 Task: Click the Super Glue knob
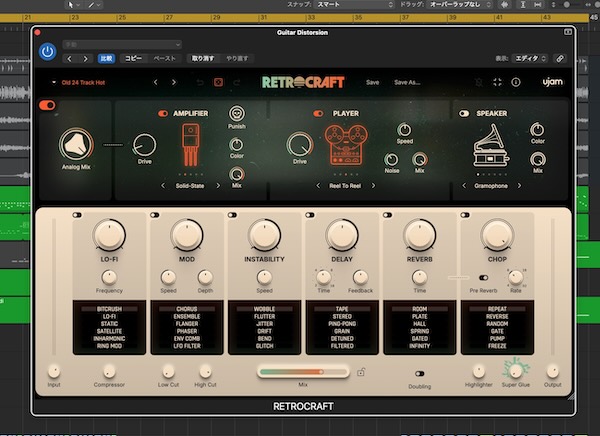coord(516,370)
